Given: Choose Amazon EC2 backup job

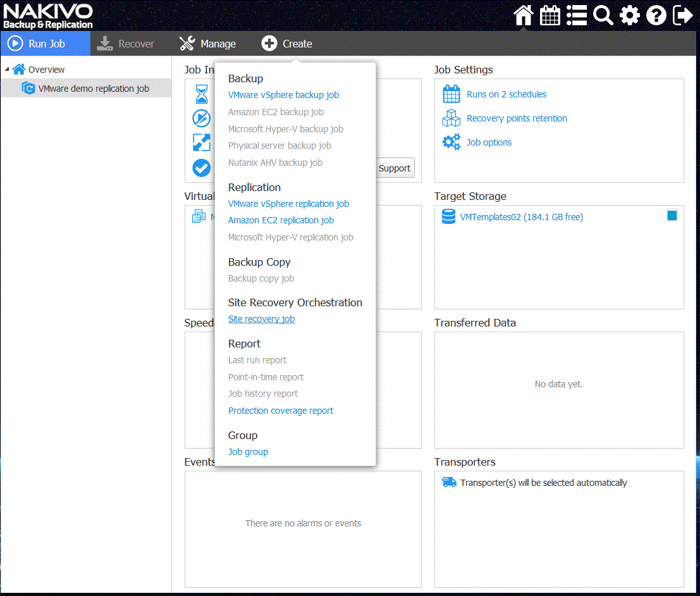Looking at the screenshot, I should (276, 112).
